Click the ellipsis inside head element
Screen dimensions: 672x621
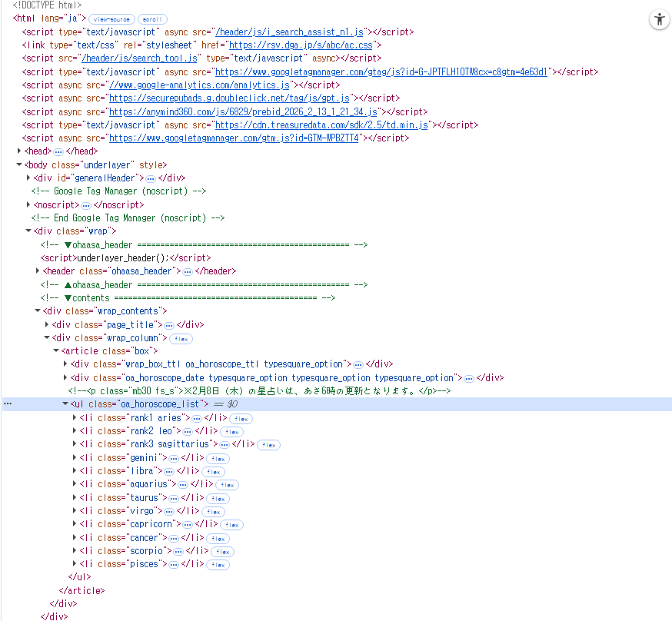tap(58, 152)
